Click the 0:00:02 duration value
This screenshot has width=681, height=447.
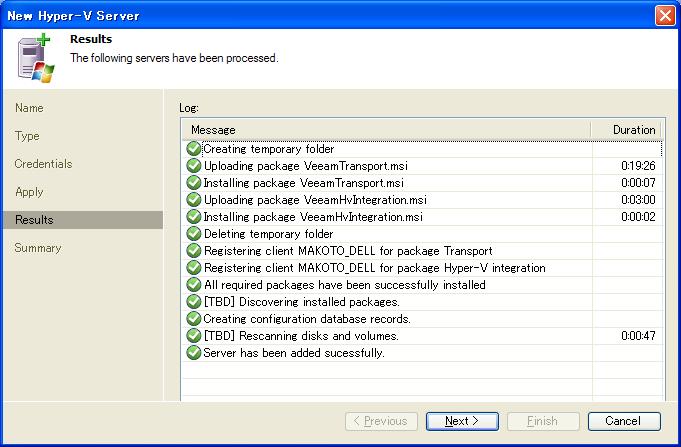(638, 216)
